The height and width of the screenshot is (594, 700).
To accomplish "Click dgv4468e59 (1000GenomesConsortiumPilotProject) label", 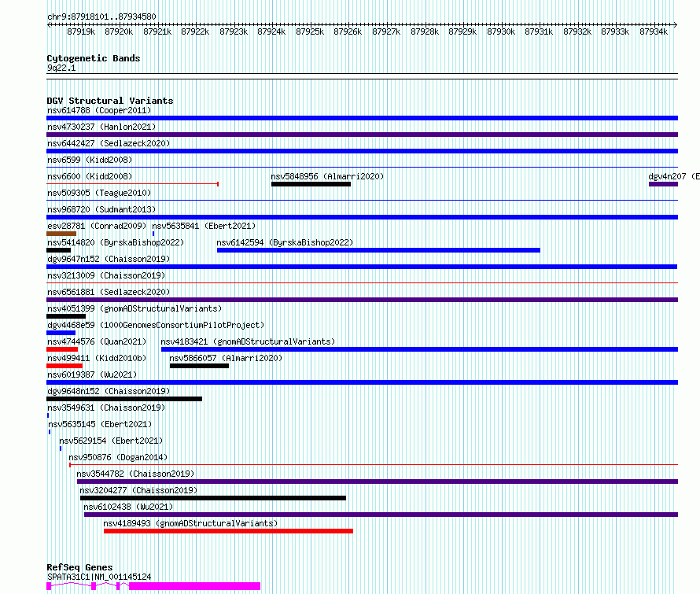I will click(156, 325).
